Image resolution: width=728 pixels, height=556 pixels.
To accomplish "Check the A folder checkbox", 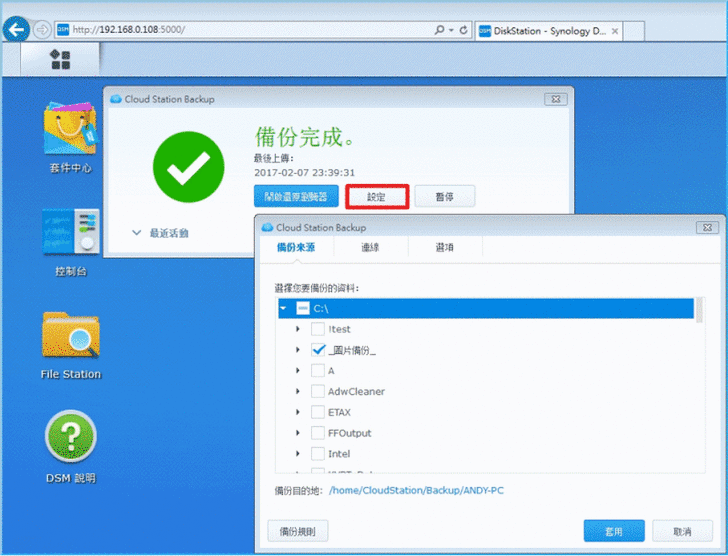I will coord(318,370).
